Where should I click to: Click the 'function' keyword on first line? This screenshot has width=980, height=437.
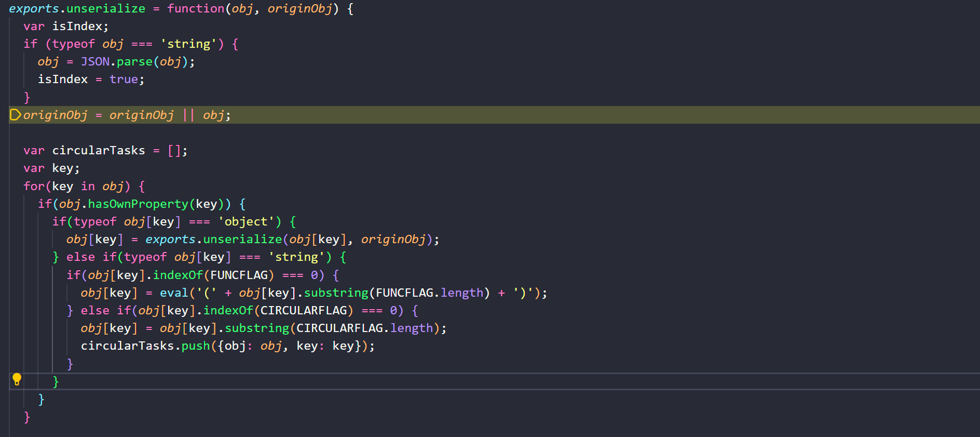point(196,9)
